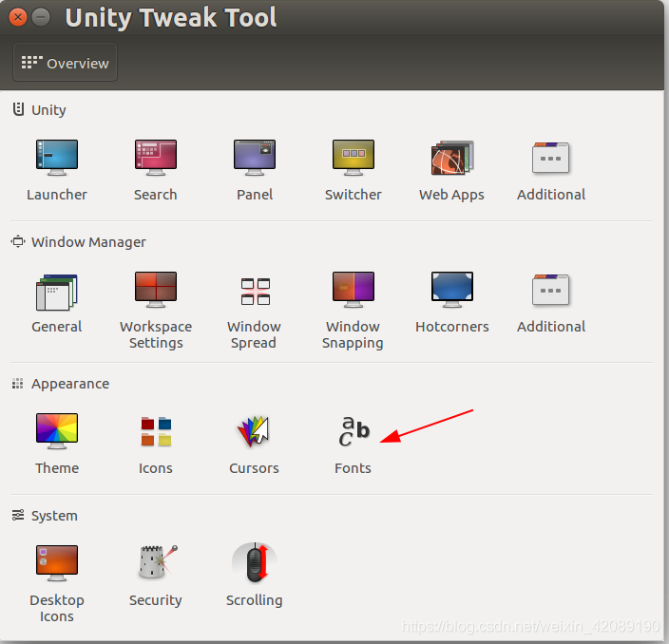The height and width of the screenshot is (644, 669).
Task: Open Window Manager General settings icon
Action: click(57, 293)
